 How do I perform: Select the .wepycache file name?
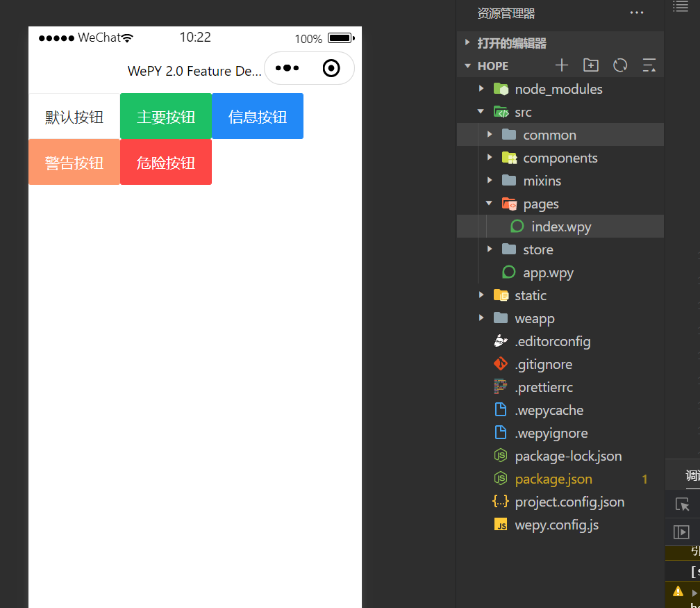point(549,411)
